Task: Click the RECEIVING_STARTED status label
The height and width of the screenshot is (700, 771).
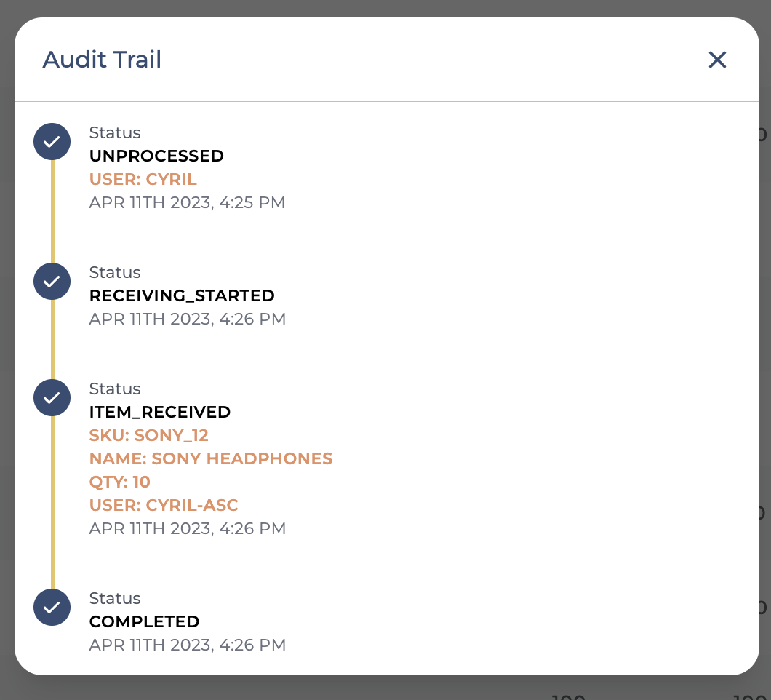Action: pos(182,295)
